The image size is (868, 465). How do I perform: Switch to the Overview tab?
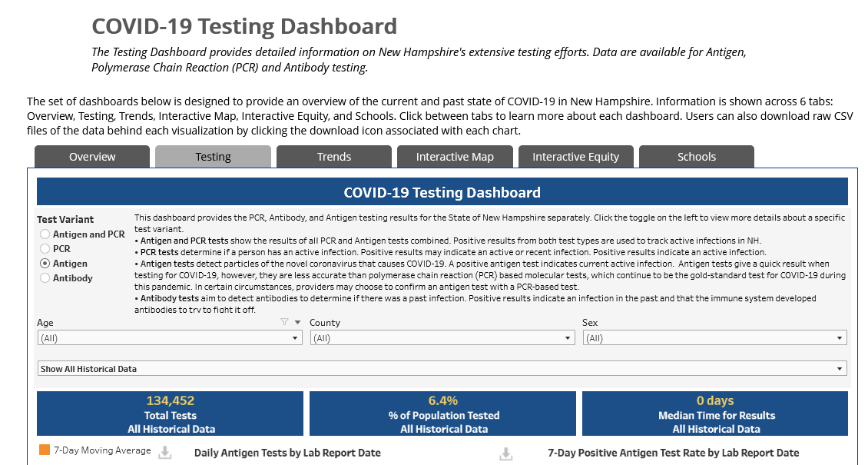point(92,157)
